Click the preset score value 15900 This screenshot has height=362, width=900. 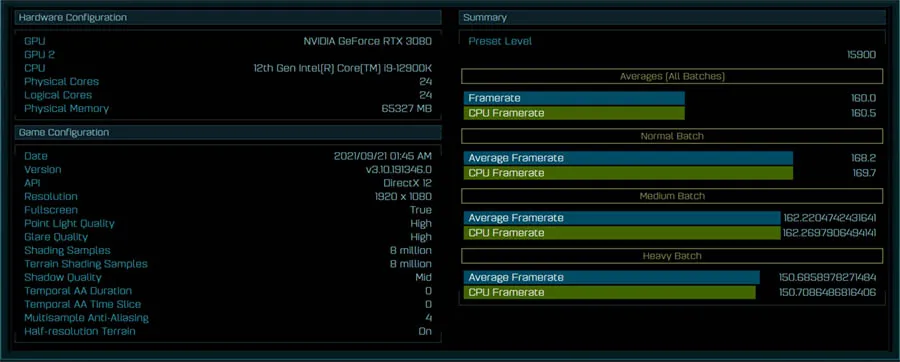click(x=862, y=55)
